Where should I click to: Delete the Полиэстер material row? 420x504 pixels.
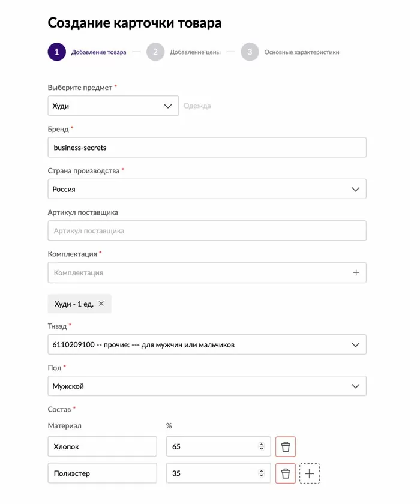286,473
